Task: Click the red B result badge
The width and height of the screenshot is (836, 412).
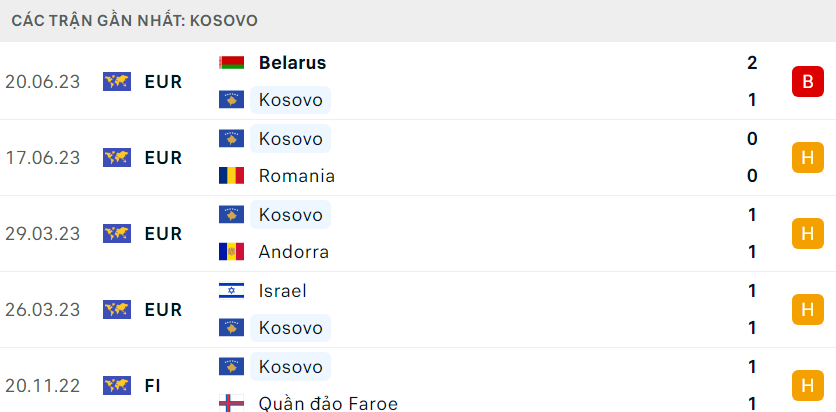Action: (808, 82)
